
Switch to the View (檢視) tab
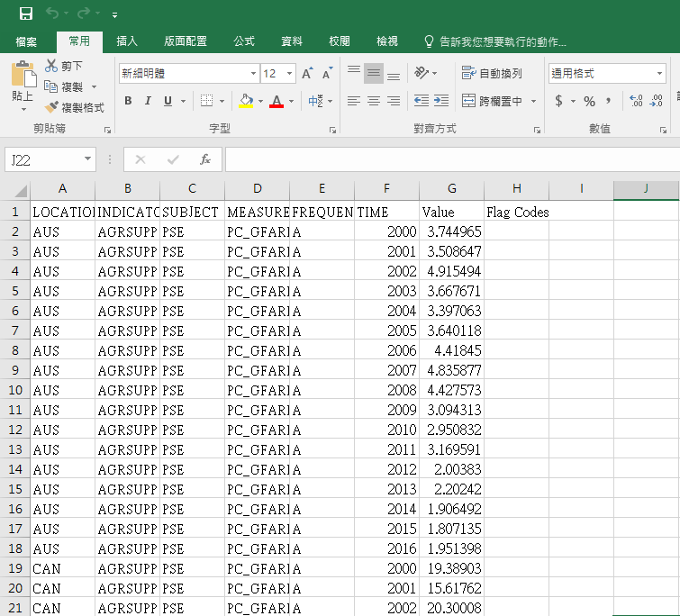point(387,41)
